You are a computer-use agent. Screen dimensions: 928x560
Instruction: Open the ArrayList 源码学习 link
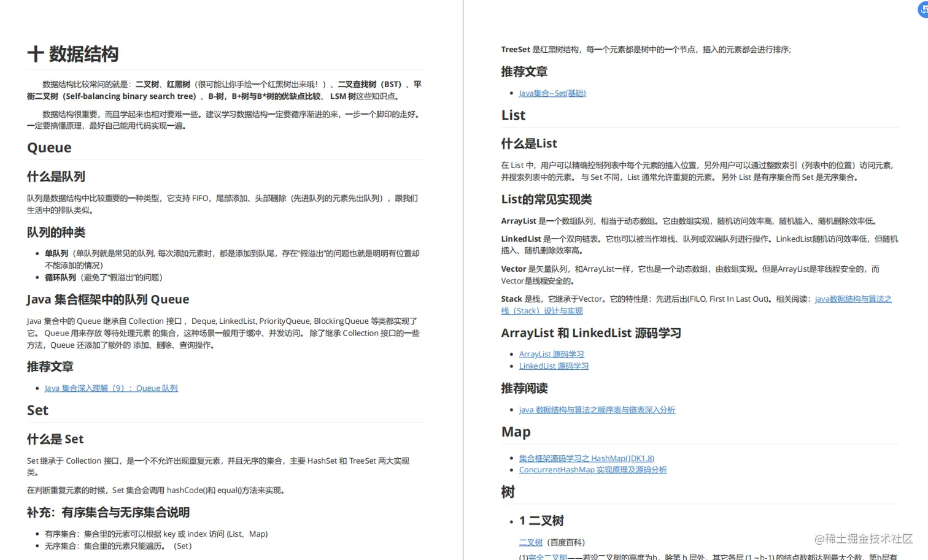[551, 354]
